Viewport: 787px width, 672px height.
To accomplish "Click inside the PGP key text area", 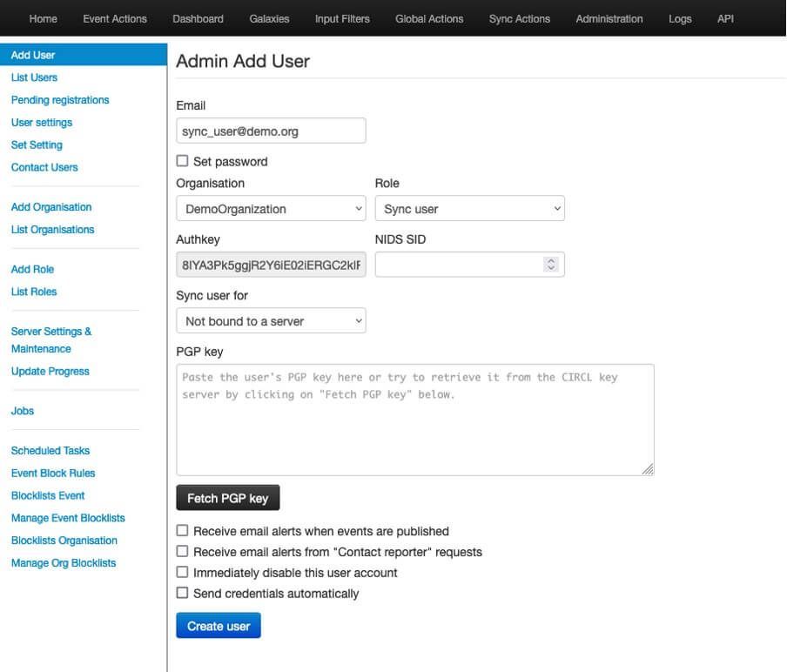I will (414, 420).
